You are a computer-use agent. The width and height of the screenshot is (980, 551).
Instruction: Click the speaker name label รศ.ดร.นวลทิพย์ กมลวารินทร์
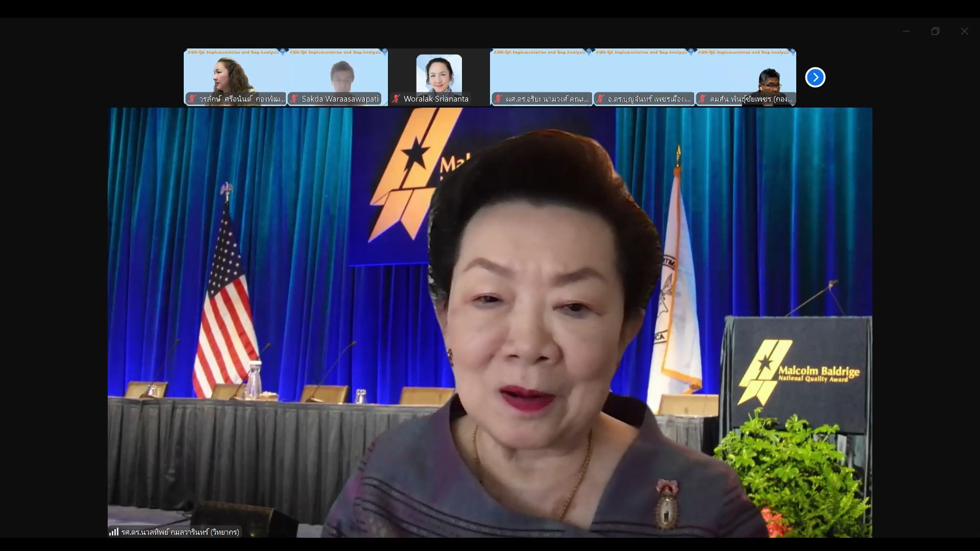pos(180,532)
